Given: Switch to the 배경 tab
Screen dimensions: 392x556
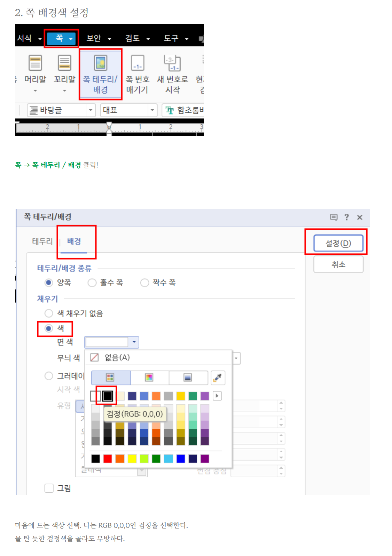Looking at the screenshot, I should coord(74,241).
